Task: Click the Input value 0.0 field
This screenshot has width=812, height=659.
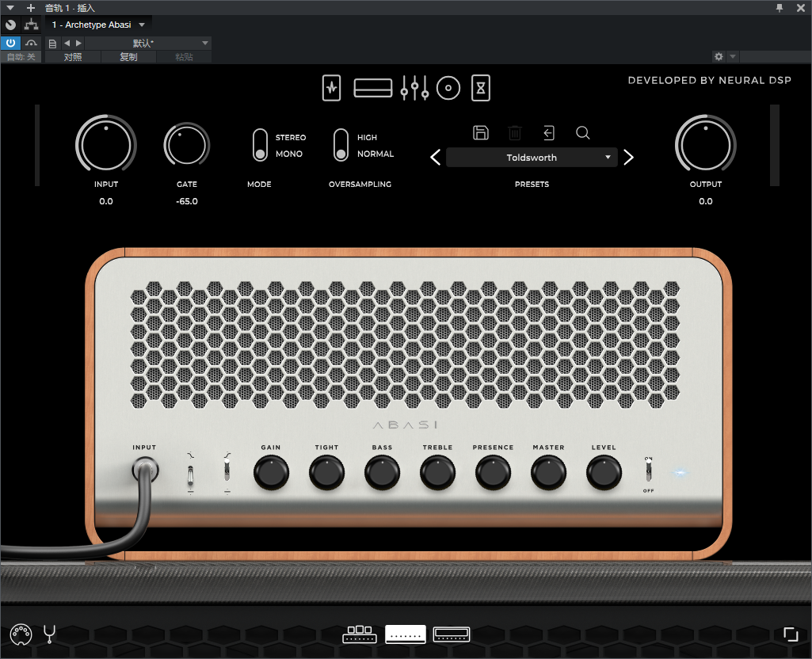Action: 106,201
